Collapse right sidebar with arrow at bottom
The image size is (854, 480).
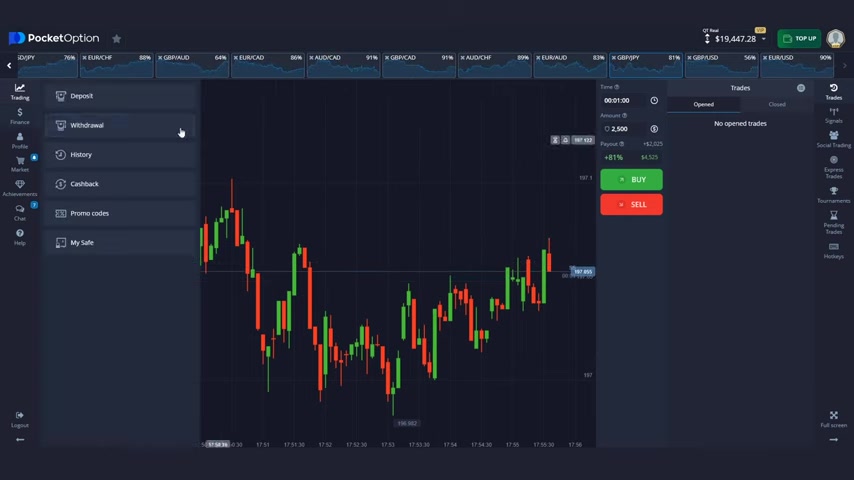click(833, 440)
